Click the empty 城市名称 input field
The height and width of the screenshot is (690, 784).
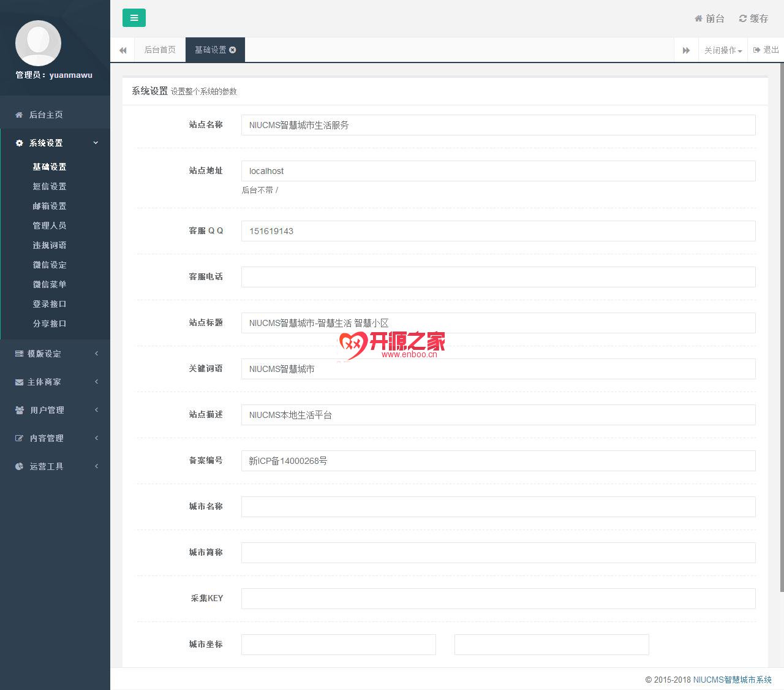pyautogui.click(x=498, y=507)
